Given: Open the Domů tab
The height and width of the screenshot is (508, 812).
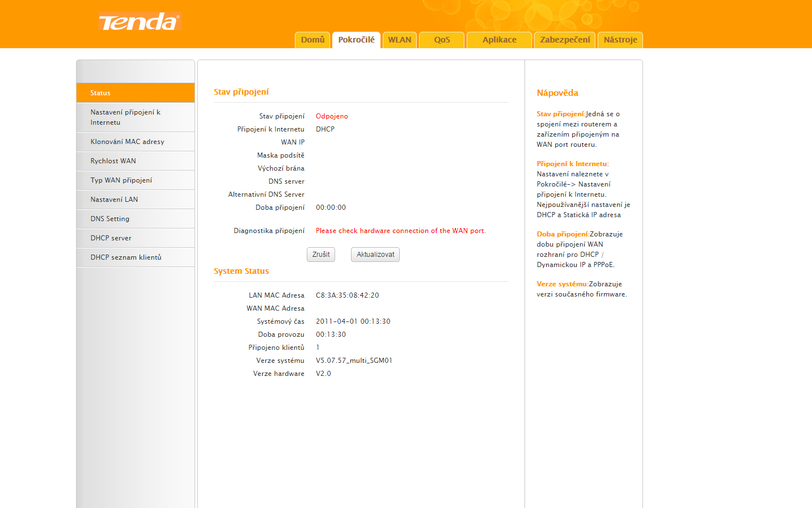Looking at the screenshot, I should pyautogui.click(x=312, y=40).
